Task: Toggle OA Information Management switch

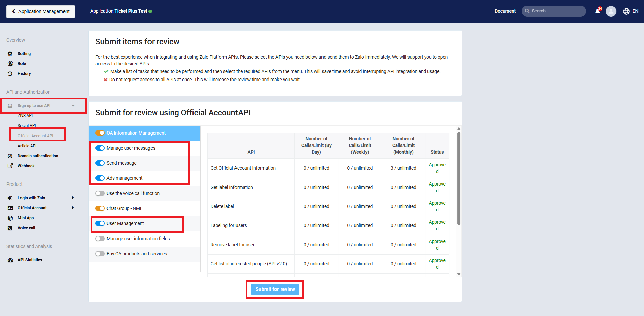Action: pyautogui.click(x=100, y=133)
